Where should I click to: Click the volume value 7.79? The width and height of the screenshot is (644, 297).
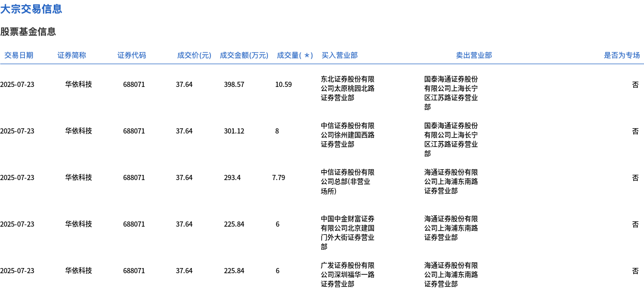(x=278, y=177)
